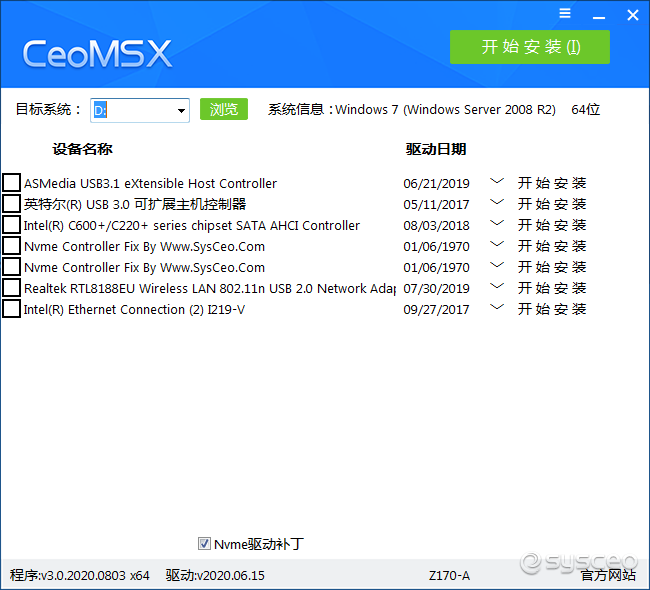Click the 系统信息 Windows 7 text
Image resolution: width=650 pixels, height=590 pixels.
pyautogui.click(x=412, y=109)
